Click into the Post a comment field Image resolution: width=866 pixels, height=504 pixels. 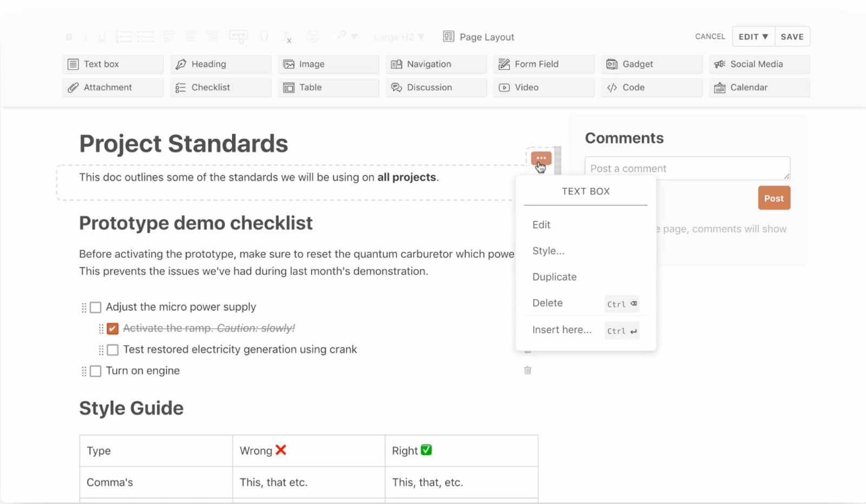click(x=687, y=168)
